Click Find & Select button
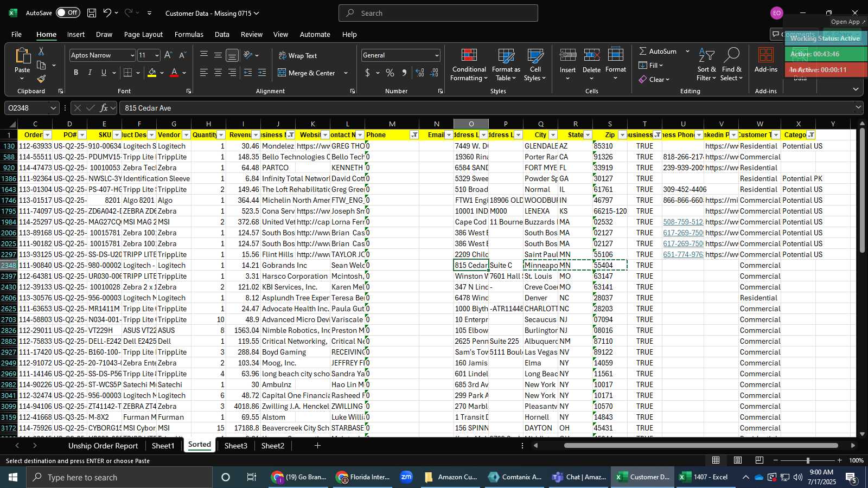 pyautogui.click(x=732, y=65)
